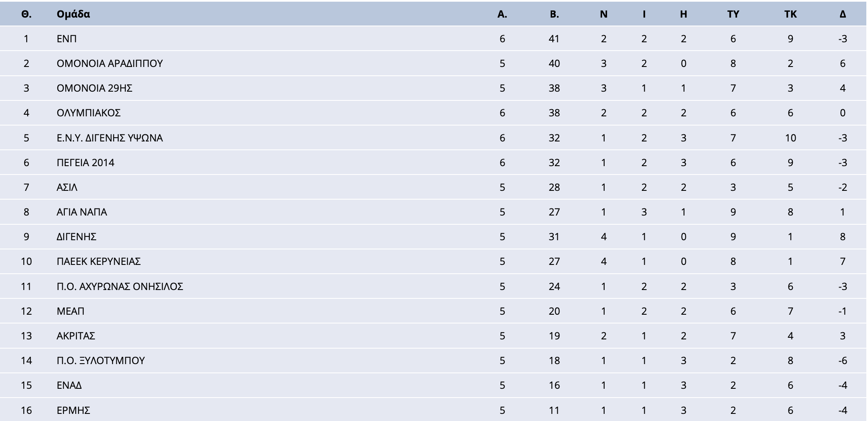Open the ΠΕΓΕΙΑ 2014 team entry
Screen dimensions: 868x421
[85, 162]
